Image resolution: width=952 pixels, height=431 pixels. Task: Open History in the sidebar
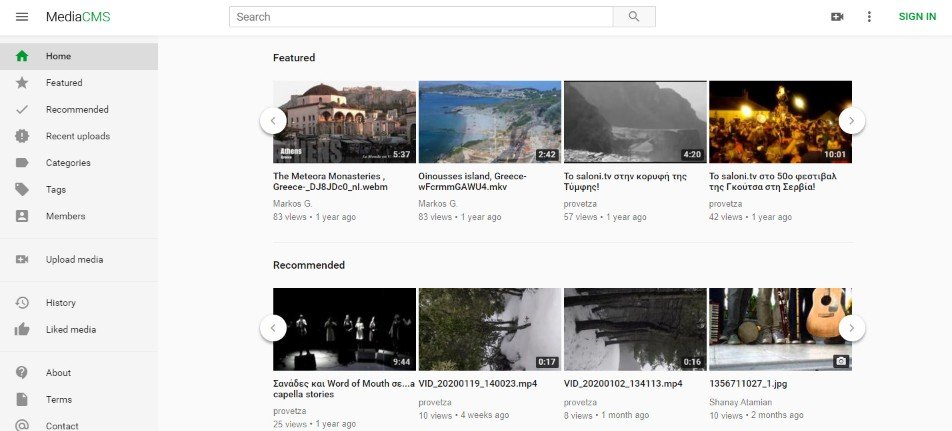79,303
